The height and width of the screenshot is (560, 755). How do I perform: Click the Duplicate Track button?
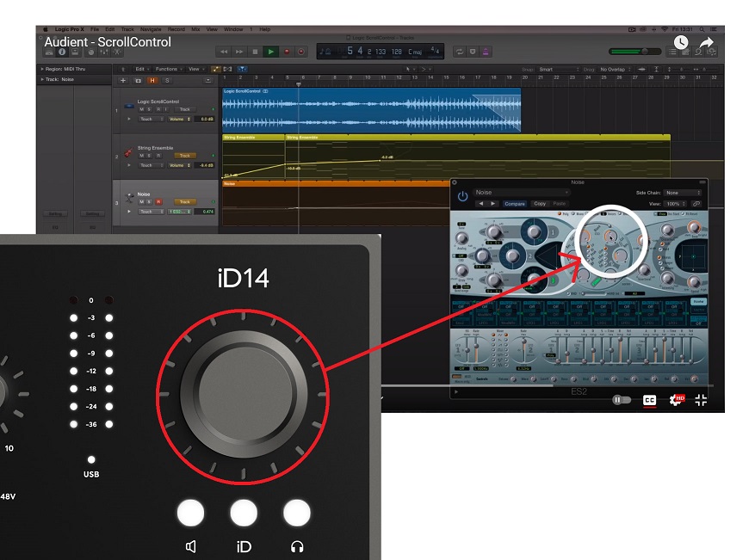point(139,80)
